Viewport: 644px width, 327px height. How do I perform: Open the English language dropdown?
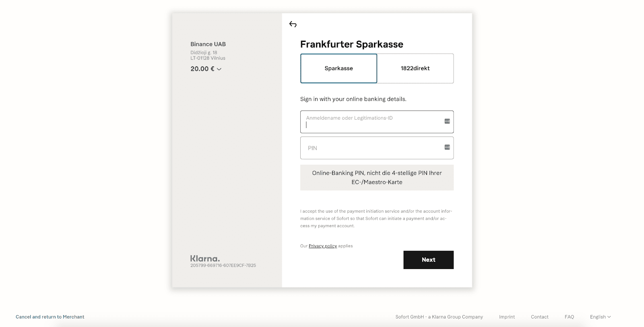click(600, 317)
